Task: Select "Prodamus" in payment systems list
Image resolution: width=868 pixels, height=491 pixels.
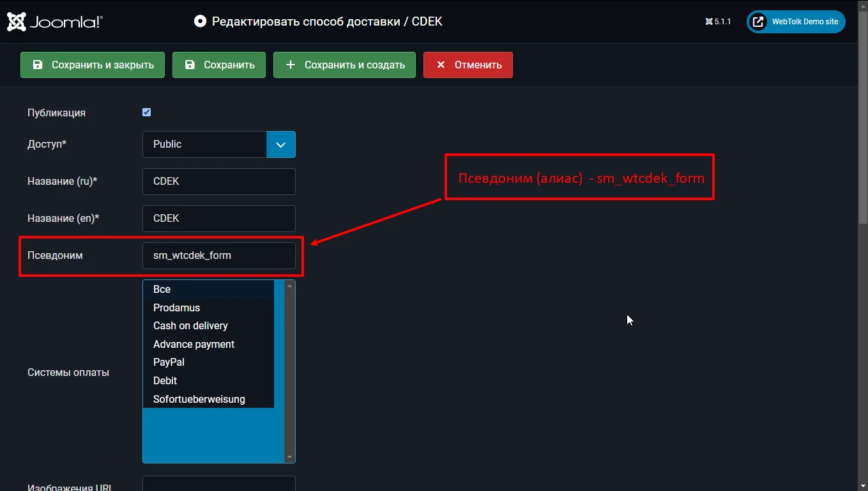Action: coord(209,308)
